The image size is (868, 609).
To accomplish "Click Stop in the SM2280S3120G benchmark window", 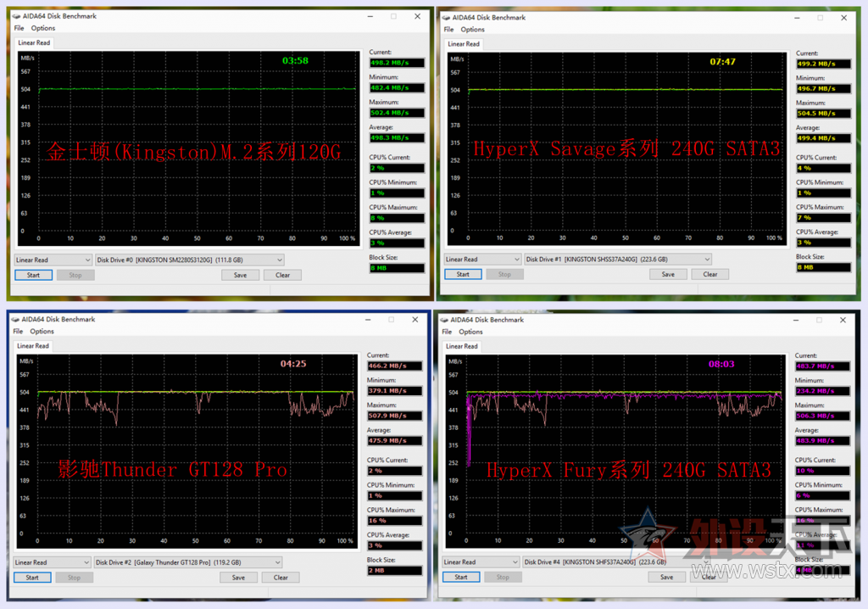I will pos(75,276).
